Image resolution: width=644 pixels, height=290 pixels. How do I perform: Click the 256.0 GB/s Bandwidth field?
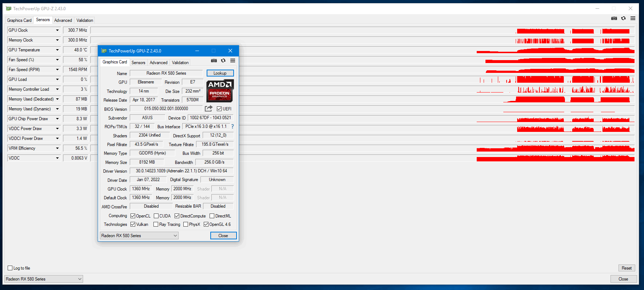pyautogui.click(x=214, y=162)
